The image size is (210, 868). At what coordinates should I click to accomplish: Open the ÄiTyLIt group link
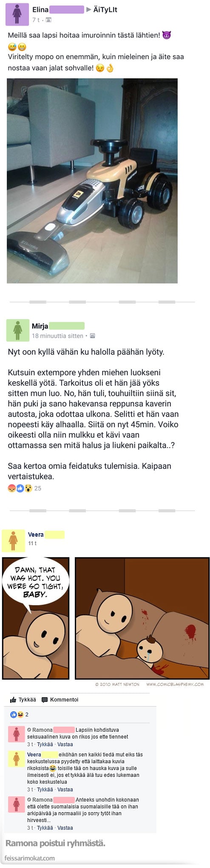coord(105,9)
